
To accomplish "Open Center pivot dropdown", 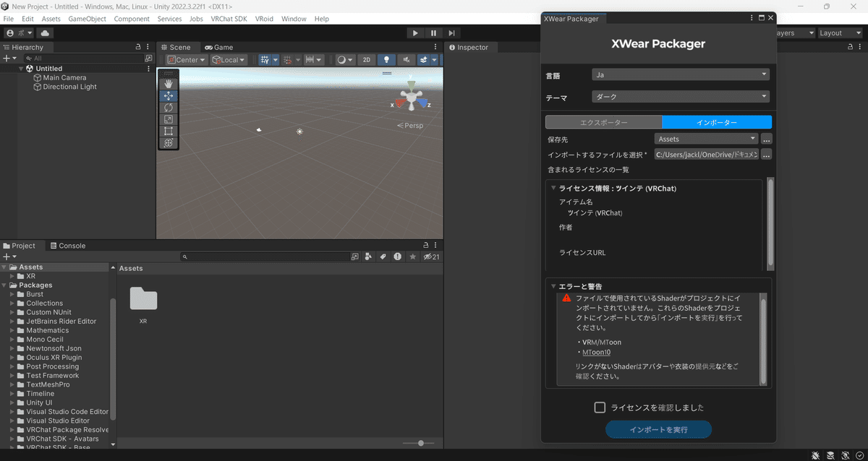I will coord(187,60).
